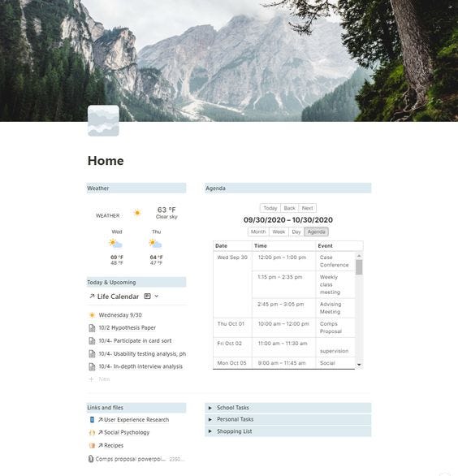Click the plus icon beside New
The height and width of the screenshot is (476, 458).
[91, 379]
